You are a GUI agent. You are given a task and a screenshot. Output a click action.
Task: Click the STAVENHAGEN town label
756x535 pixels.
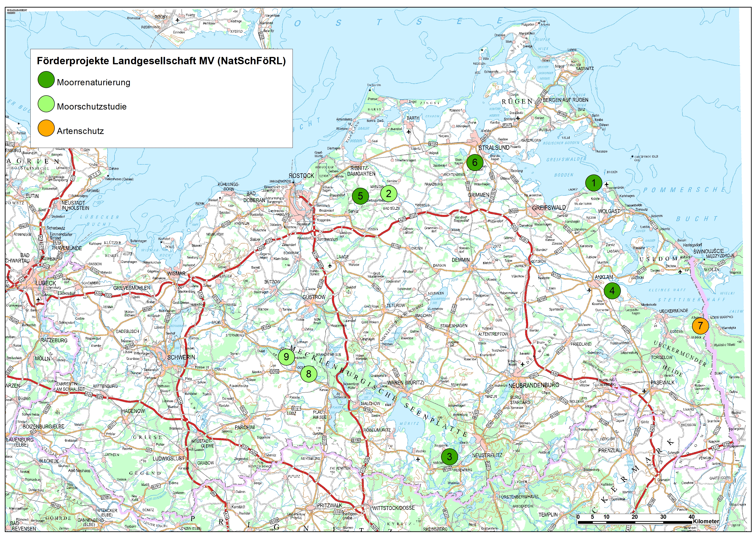click(x=454, y=326)
